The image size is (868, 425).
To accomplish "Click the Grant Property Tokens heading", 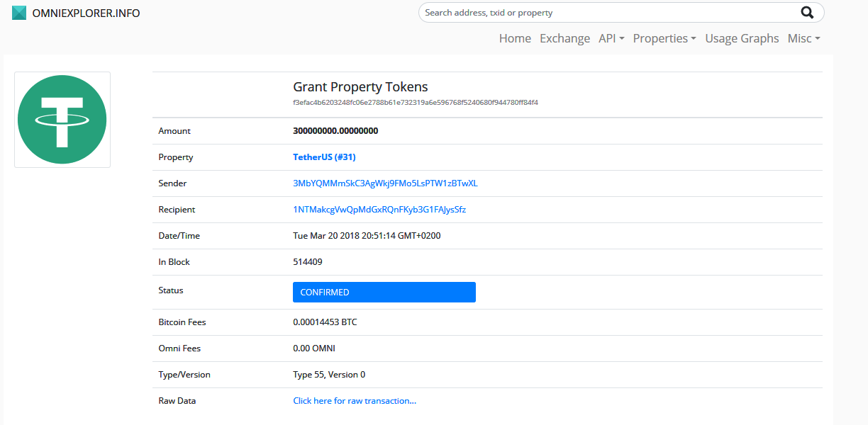I will pos(360,87).
